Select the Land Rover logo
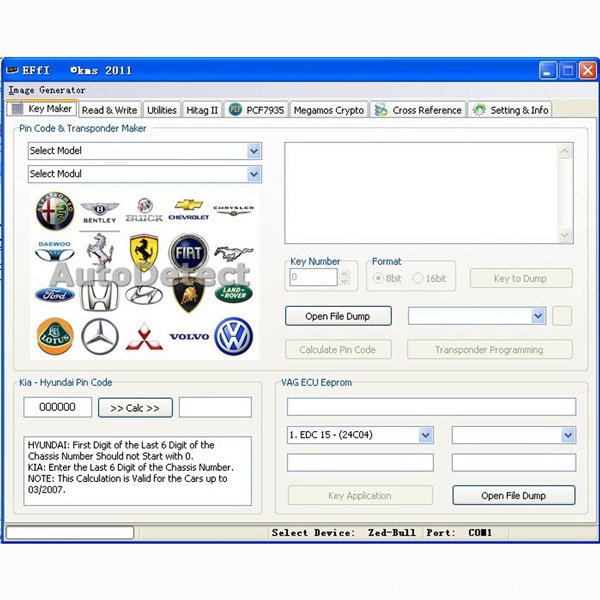The width and height of the screenshot is (600, 600). 233,293
